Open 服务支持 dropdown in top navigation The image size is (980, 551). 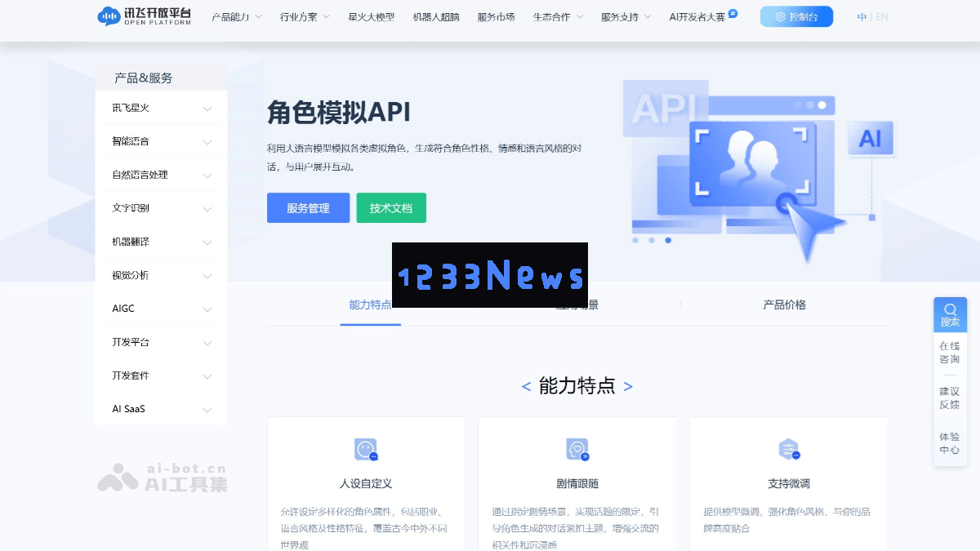(x=626, y=16)
